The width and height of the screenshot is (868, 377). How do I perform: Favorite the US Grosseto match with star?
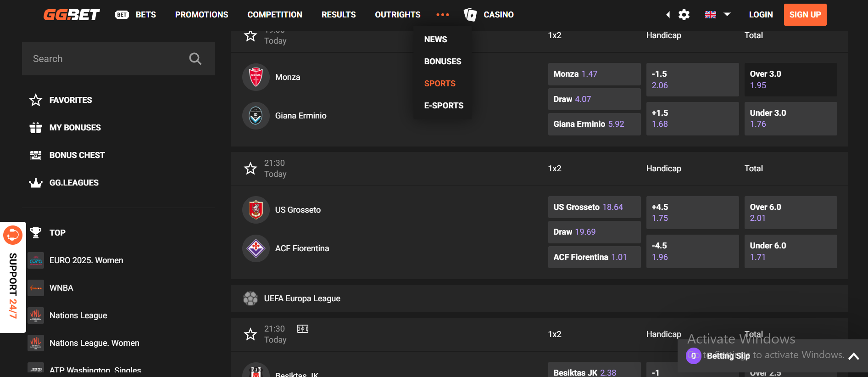point(250,169)
